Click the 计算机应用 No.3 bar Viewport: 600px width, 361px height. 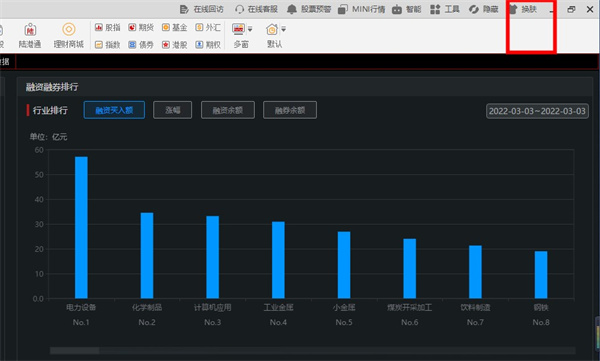(212, 257)
